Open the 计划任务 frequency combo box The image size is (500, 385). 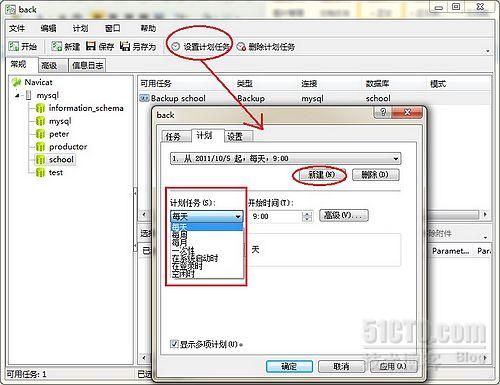207,217
